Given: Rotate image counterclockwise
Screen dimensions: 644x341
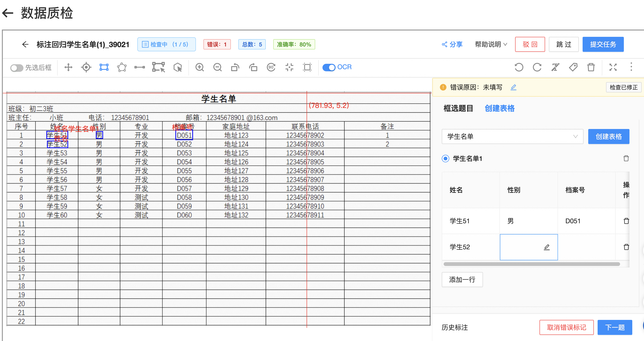Looking at the screenshot, I should point(235,67).
